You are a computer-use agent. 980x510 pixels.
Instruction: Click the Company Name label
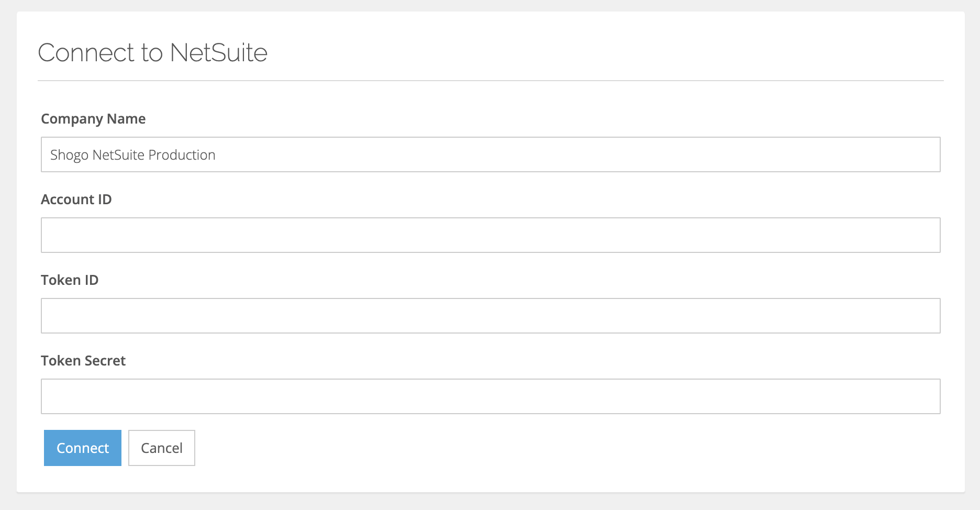coord(93,119)
